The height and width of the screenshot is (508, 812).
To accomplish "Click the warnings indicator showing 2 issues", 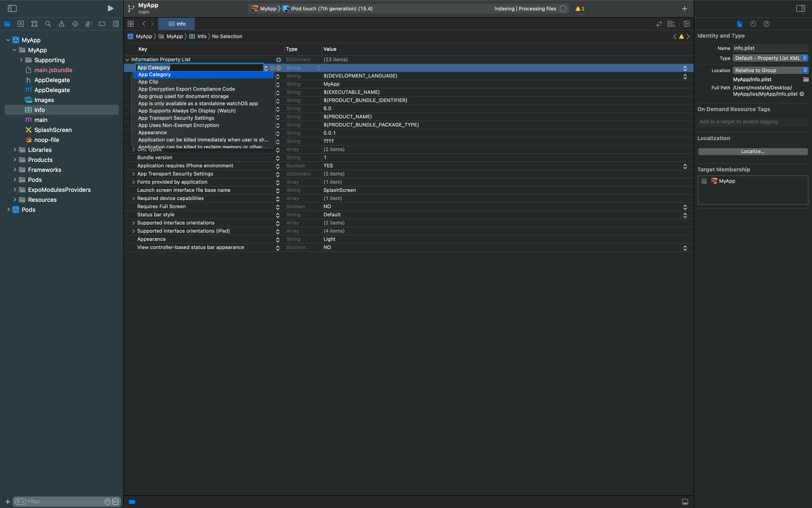I will tap(580, 9).
